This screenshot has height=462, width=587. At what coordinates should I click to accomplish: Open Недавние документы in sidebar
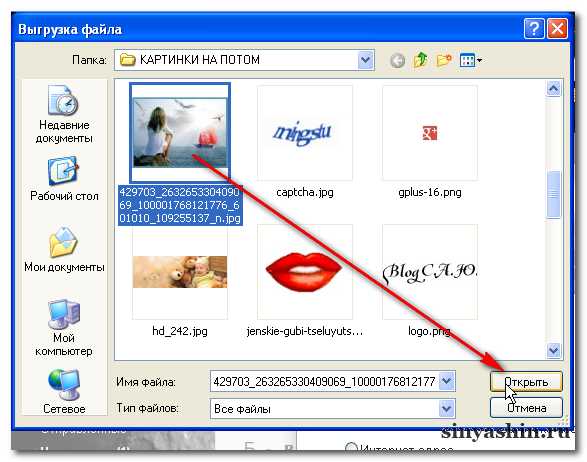64,114
